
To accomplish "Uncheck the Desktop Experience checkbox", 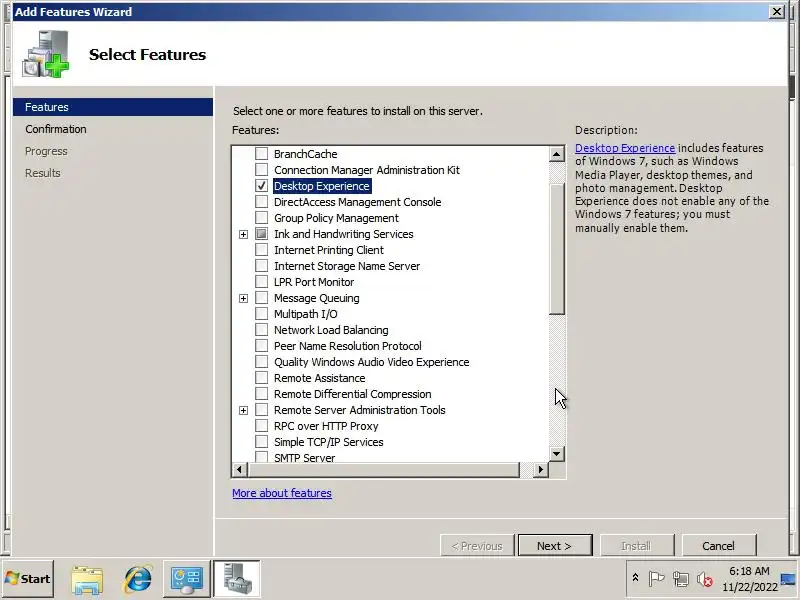I will pyautogui.click(x=261, y=186).
